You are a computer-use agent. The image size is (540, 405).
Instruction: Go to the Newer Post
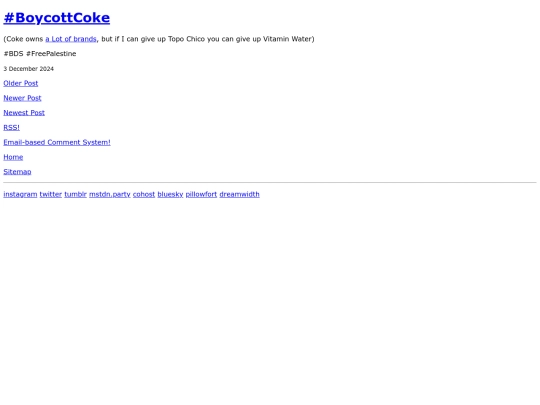pyautogui.click(x=22, y=98)
